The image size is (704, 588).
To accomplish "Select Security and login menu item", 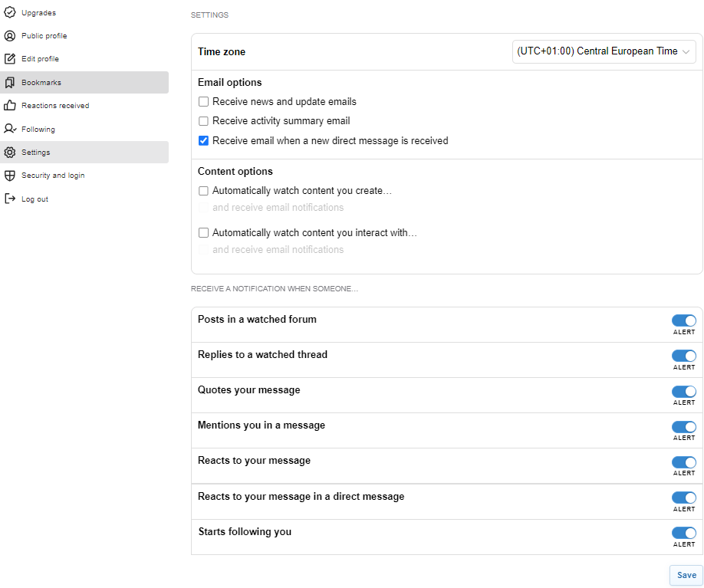I will [x=53, y=176].
